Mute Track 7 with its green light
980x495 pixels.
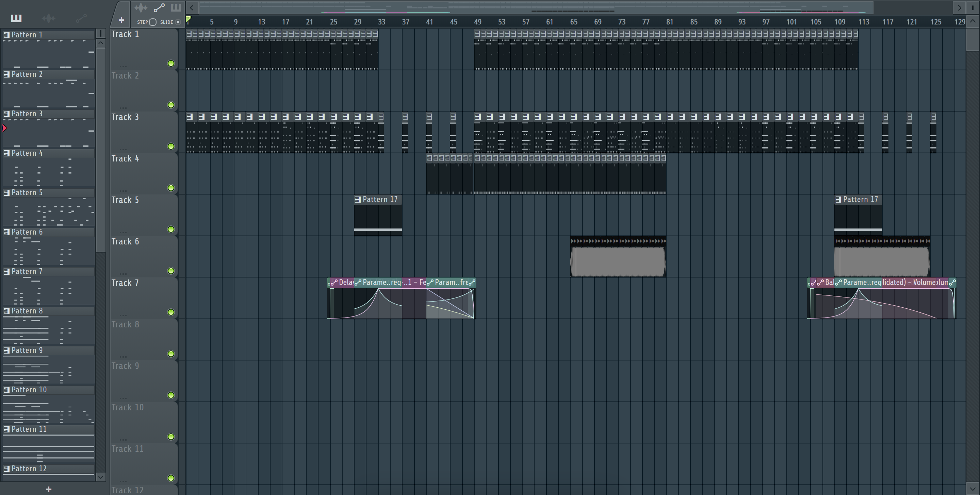click(x=171, y=312)
